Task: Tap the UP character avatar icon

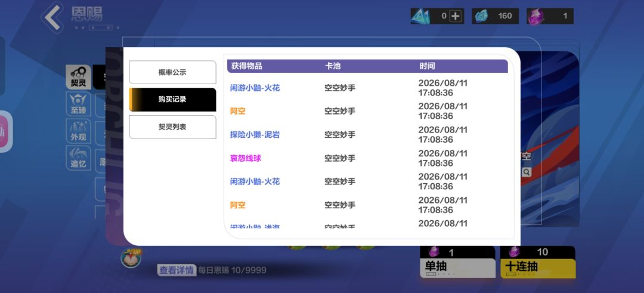Action: pos(131,258)
